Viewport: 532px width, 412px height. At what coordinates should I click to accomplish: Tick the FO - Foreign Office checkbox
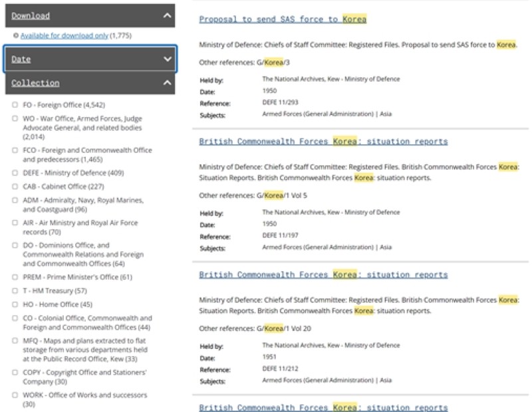(x=15, y=105)
